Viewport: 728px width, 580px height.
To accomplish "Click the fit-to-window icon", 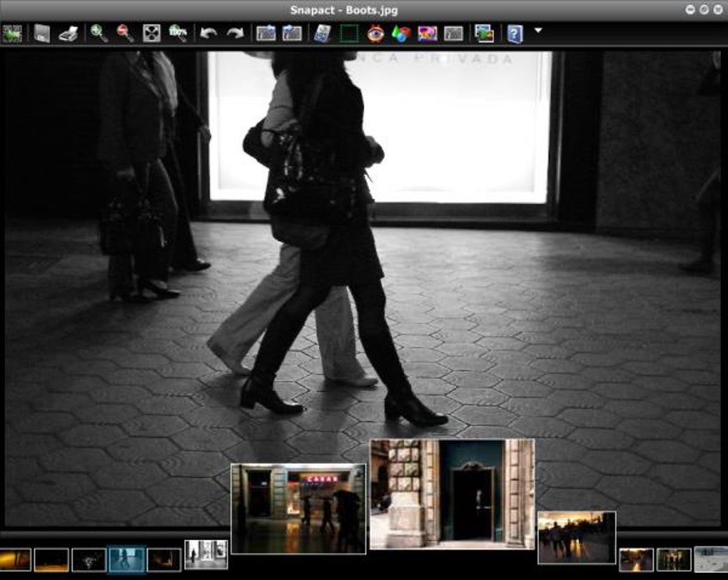I will click(151, 34).
